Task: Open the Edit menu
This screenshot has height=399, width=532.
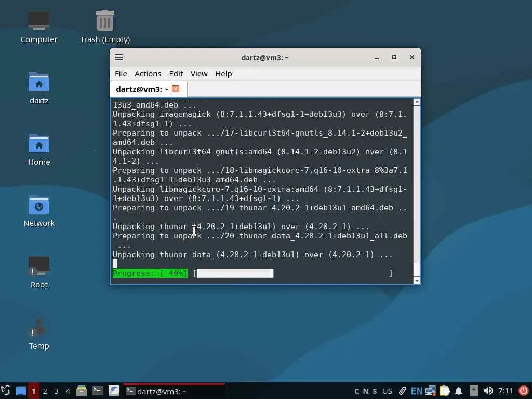Action: point(176,74)
